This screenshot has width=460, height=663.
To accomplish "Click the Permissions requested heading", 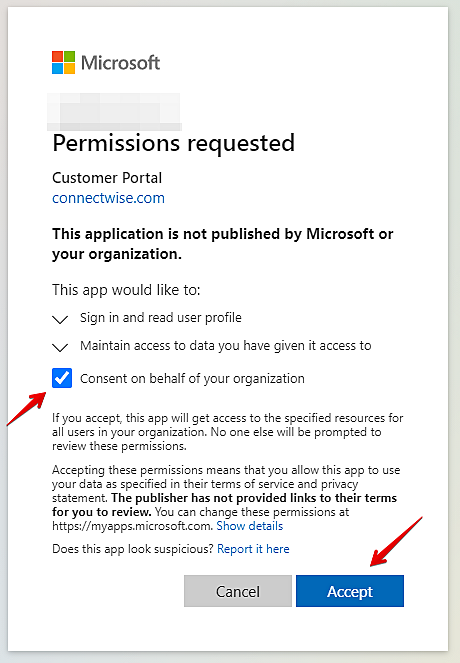I will [x=173, y=143].
